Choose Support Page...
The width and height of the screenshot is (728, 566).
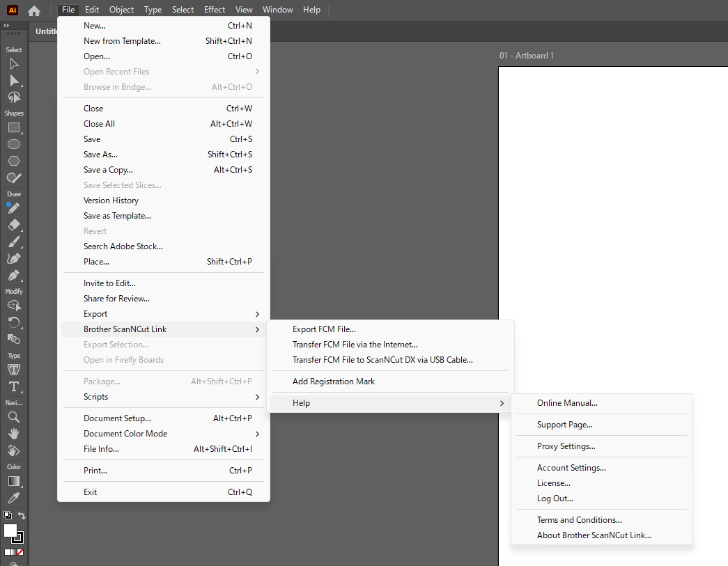point(602,425)
